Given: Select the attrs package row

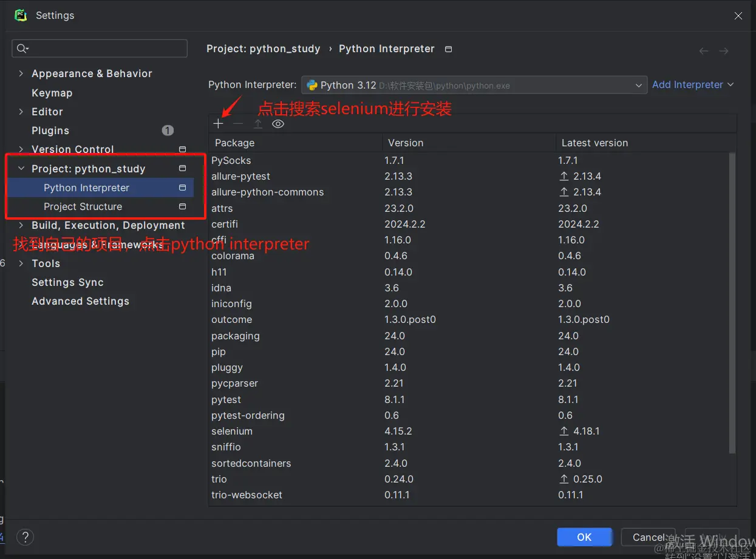Looking at the screenshot, I should pos(468,208).
